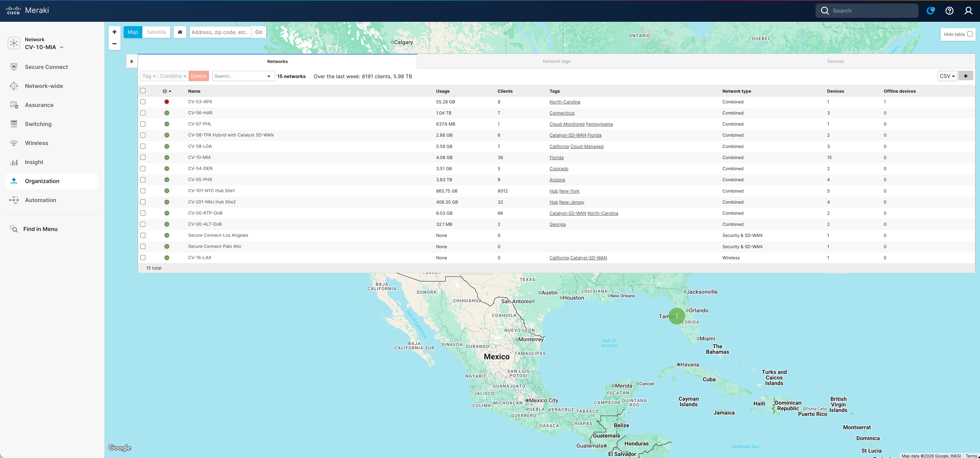
Task: Select the Satellite map view
Action: click(156, 32)
